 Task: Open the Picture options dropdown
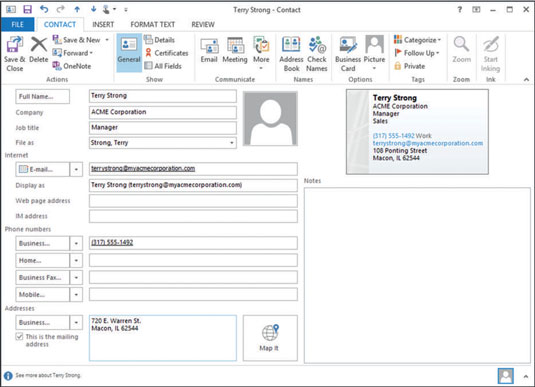pos(374,53)
